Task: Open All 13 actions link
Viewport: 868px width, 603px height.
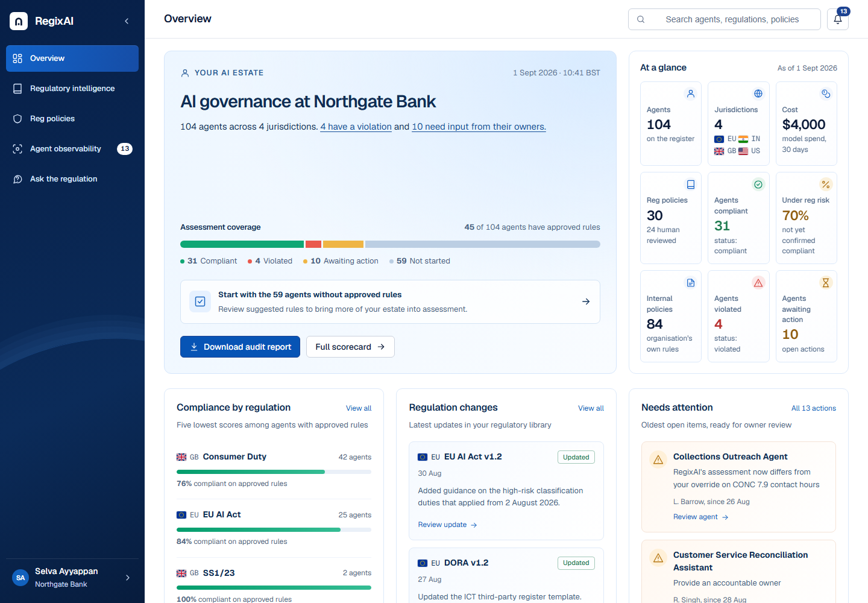Action: tap(814, 408)
